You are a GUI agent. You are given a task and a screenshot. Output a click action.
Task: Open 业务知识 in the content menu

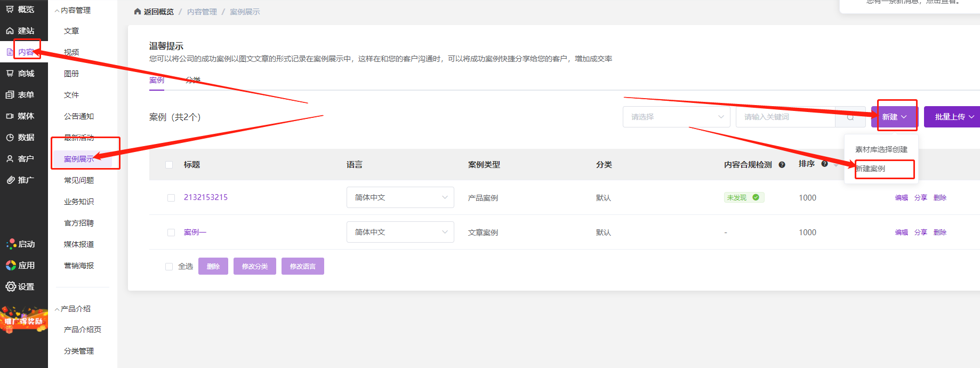pos(79,202)
